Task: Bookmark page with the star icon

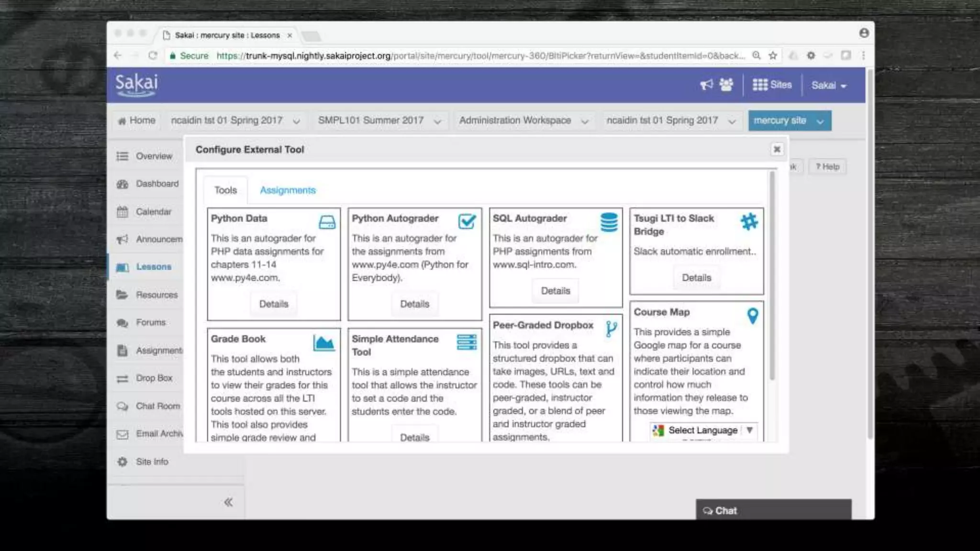Action: coord(772,55)
